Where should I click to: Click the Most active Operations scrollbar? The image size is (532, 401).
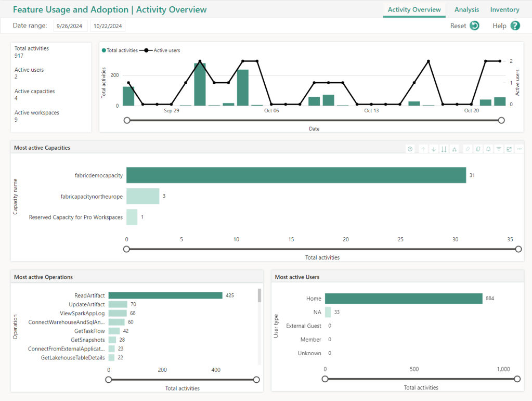coord(259,296)
